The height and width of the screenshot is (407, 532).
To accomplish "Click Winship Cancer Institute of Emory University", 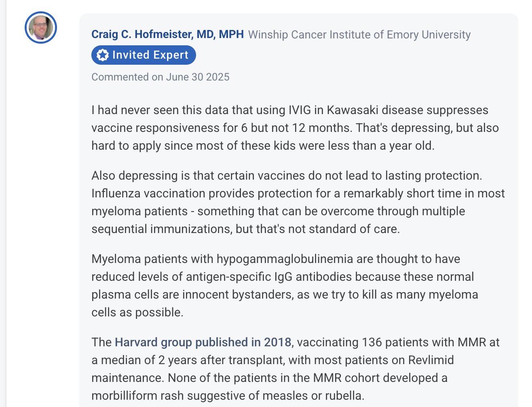I will click(x=359, y=35).
